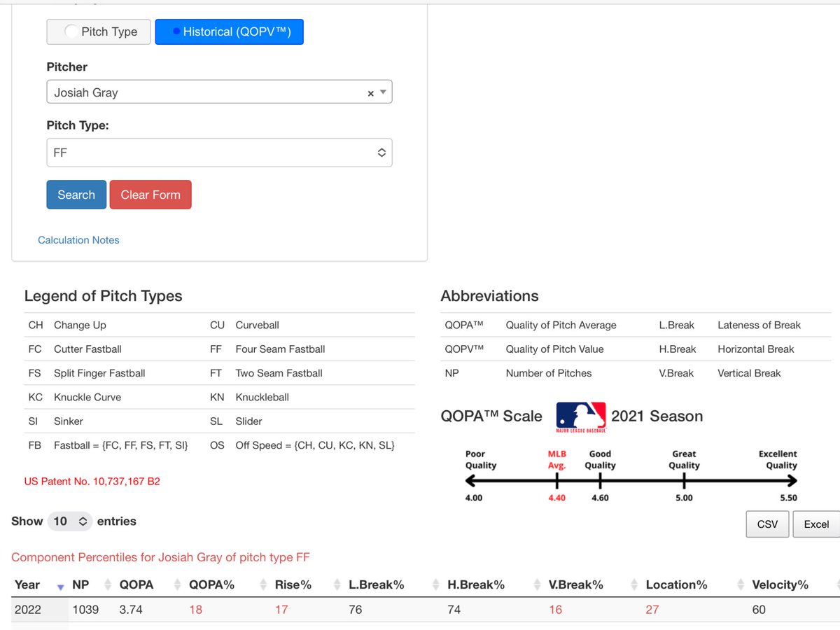840x630 pixels.
Task: Export the table to Excel
Action: [x=816, y=524]
